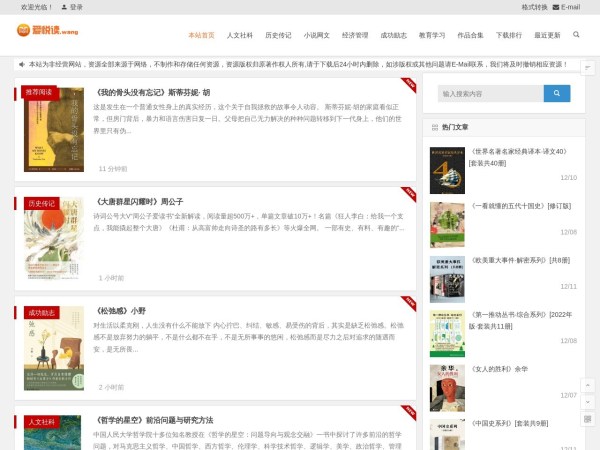The width and height of the screenshot is (600, 450).
Task: Open the 登录 login link with user icon
Action: coord(72,7)
